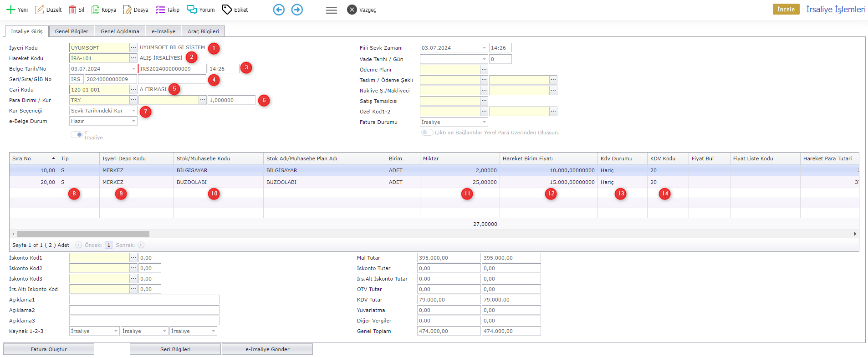This screenshot has height=358, width=868.
Task: Open lookup for İrs.Altı İskonto Kod
Action: [133, 289]
